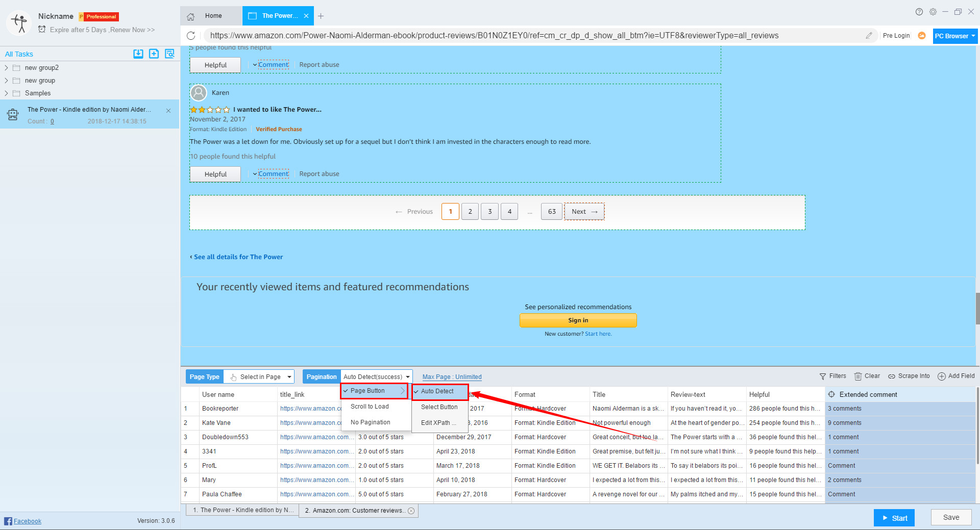Expand the Page Button submenu arrow
Image resolution: width=980 pixels, height=530 pixels.
pyautogui.click(x=402, y=391)
